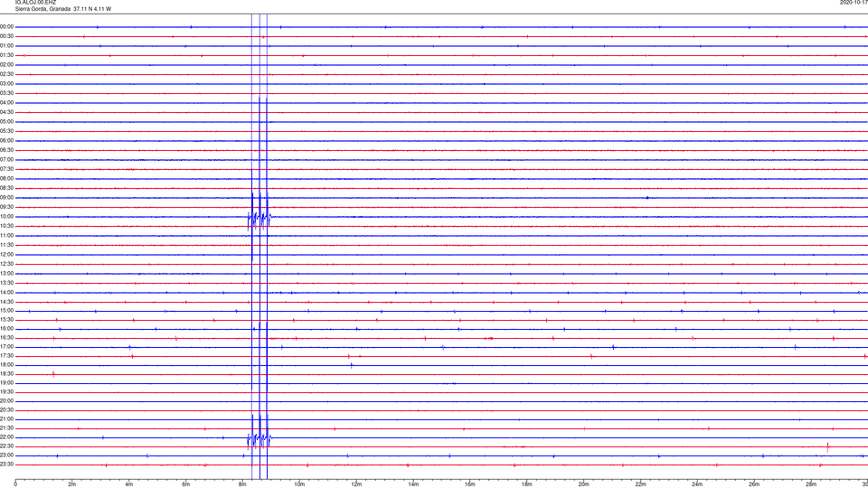Screen dimensions: 868x488
Task: Pick the 07:30 row label
Action: [x=6, y=169]
